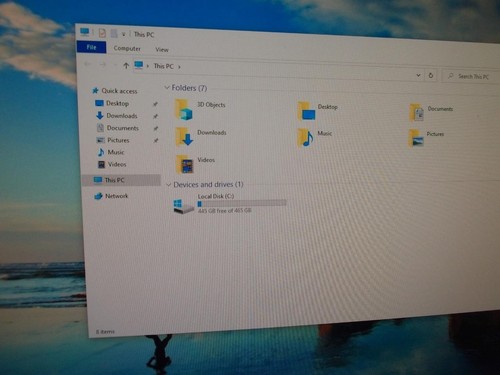This screenshot has height=375, width=500.
Task: Click the '3D Objects' folder label
Action: [211, 105]
